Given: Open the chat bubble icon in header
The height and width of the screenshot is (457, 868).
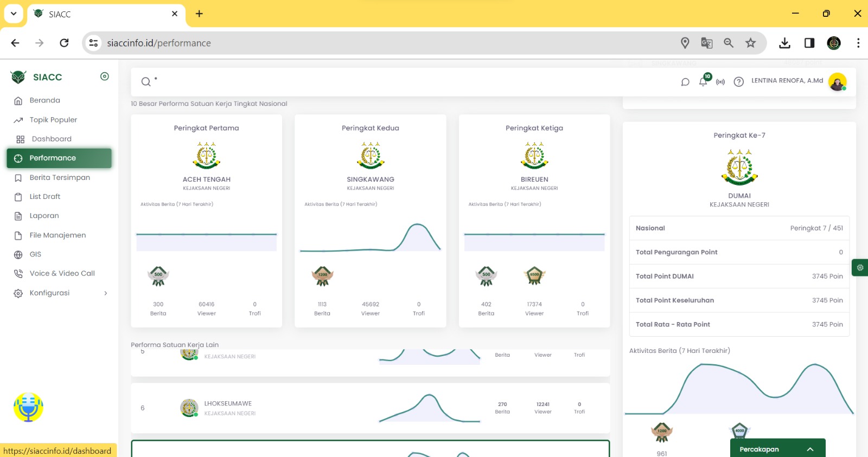Looking at the screenshot, I should pyautogui.click(x=685, y=82).
